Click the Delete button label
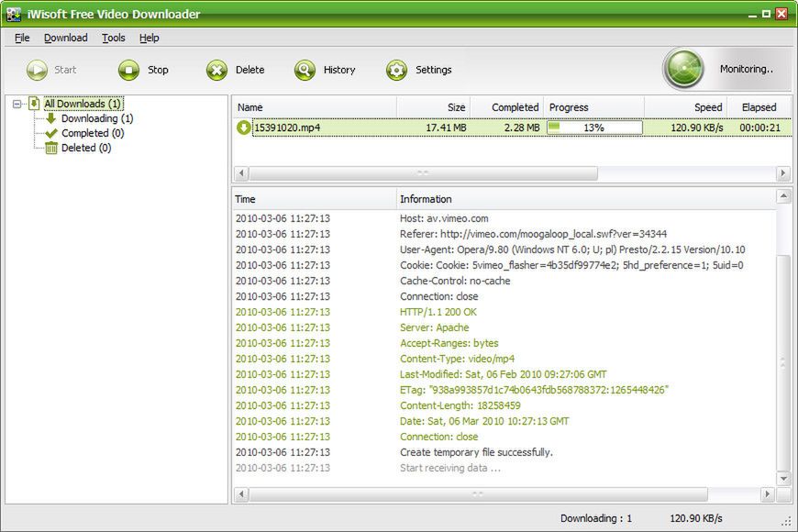798x532 pixels. [249, 70]
